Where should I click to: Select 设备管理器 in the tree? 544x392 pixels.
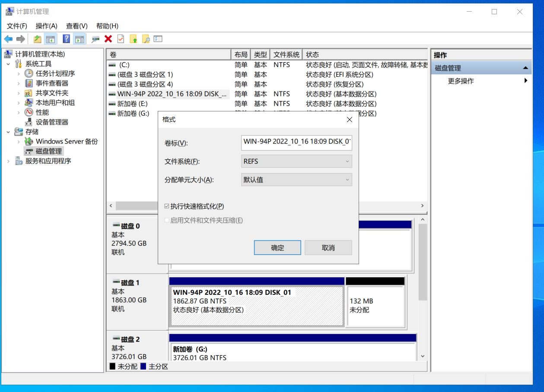(52, 122)
